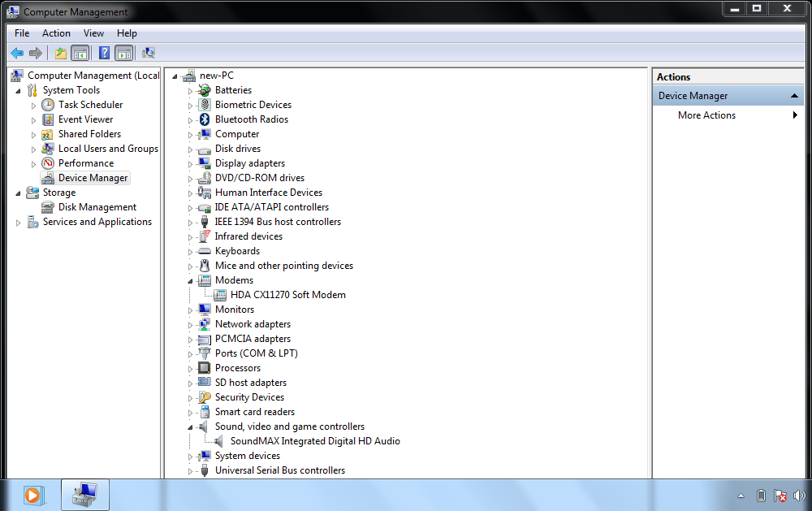Click the Infrared devices icon
Viewport: 812px width, 511px height.
click(x=205, y=236)
